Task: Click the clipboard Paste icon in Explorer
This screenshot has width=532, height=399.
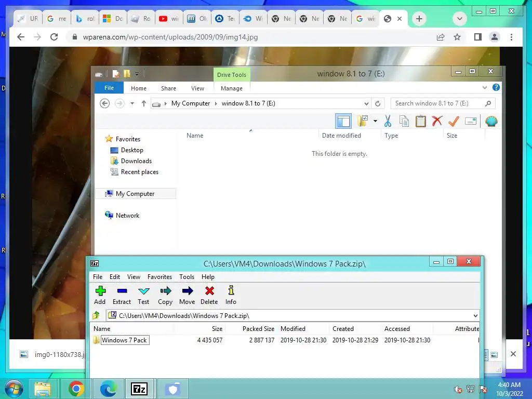Action: click(421, 121)
